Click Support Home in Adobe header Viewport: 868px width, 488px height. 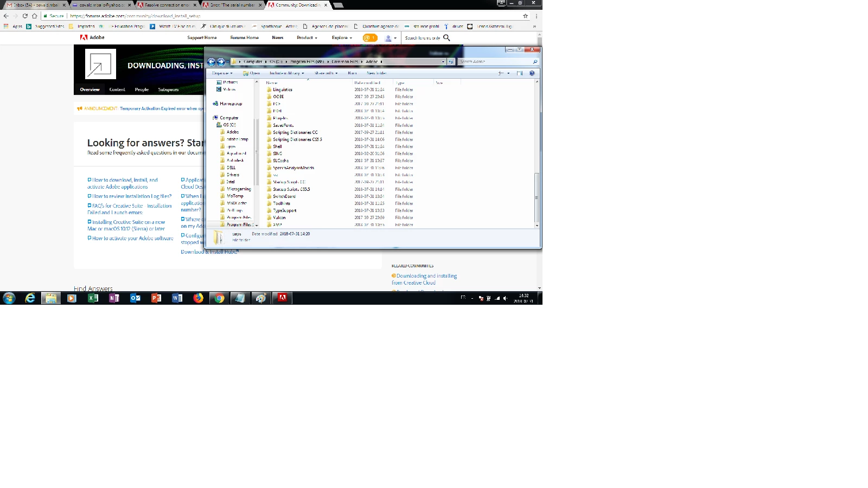(202, 37)
